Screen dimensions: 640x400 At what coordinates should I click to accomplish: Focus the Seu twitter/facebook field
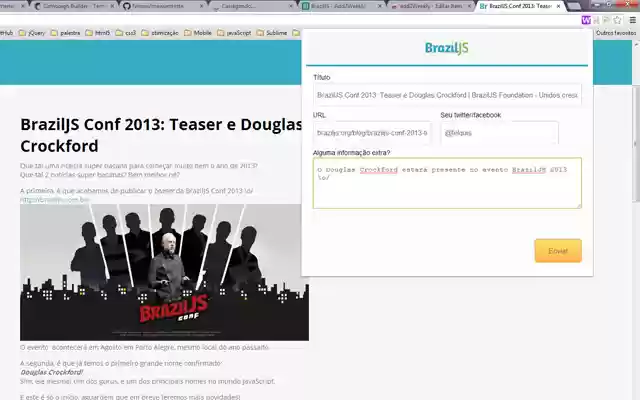[499, 133]
